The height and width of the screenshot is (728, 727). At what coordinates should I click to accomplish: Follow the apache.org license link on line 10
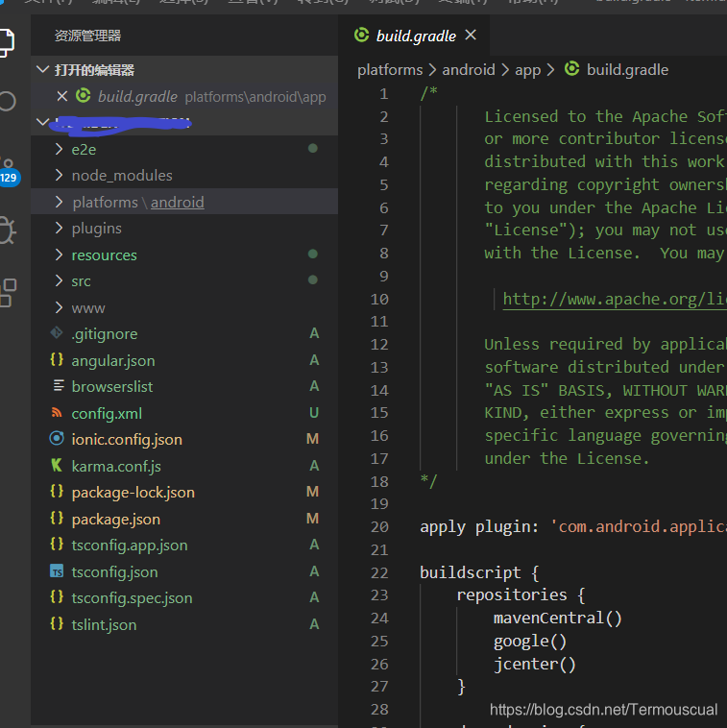(x=615, y=299)
